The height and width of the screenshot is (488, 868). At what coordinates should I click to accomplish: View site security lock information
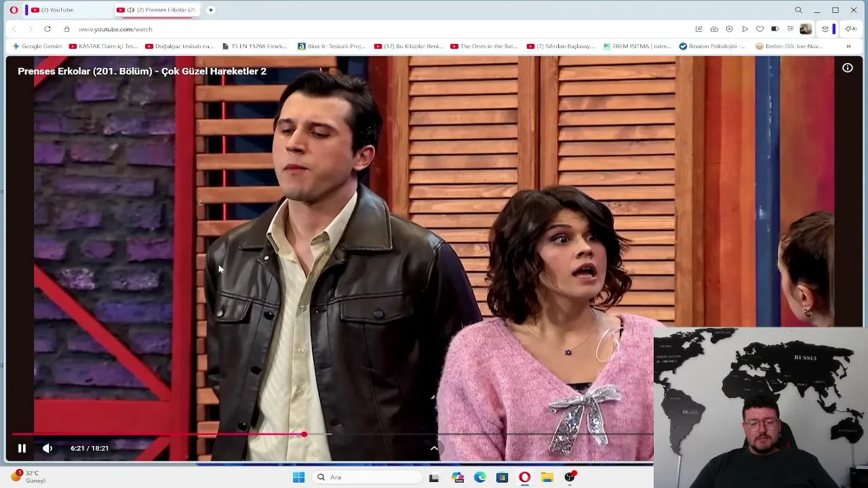[x=66, y=29]
